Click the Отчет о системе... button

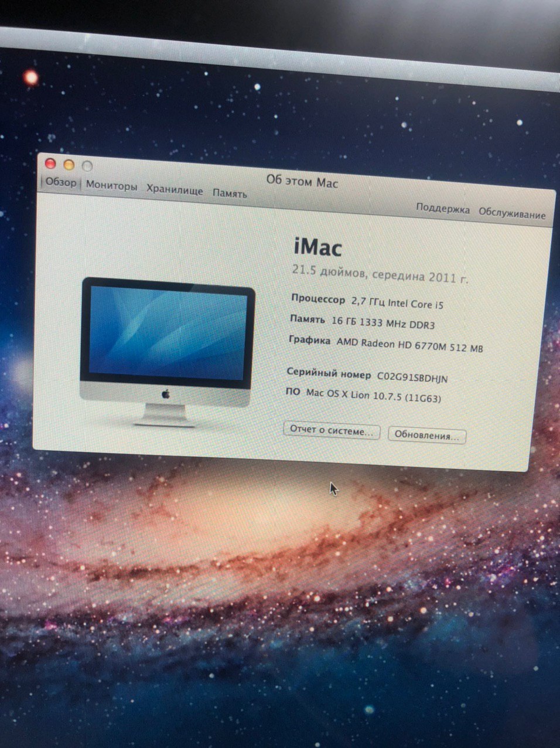click(x=332, y=430)
